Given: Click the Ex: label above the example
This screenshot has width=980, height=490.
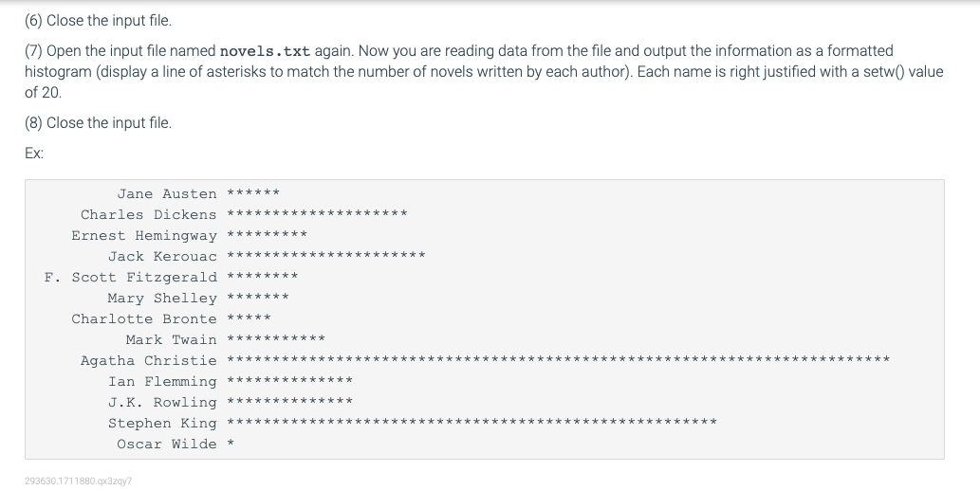Looking at the screenshot, I should pyautogui.click(x=34, y=154).
